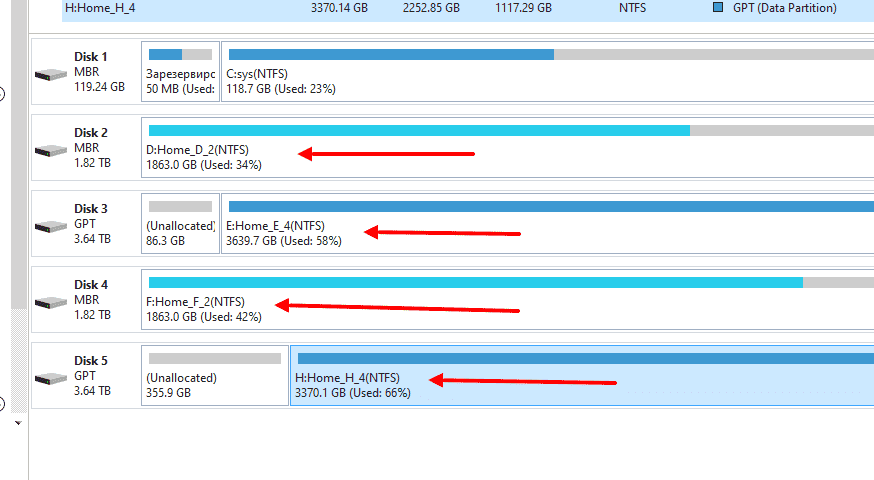874x480 pixels.
Task: Select the E:Home_E_4 partition label
Action: pyautogui.click(x=275, y=226)
